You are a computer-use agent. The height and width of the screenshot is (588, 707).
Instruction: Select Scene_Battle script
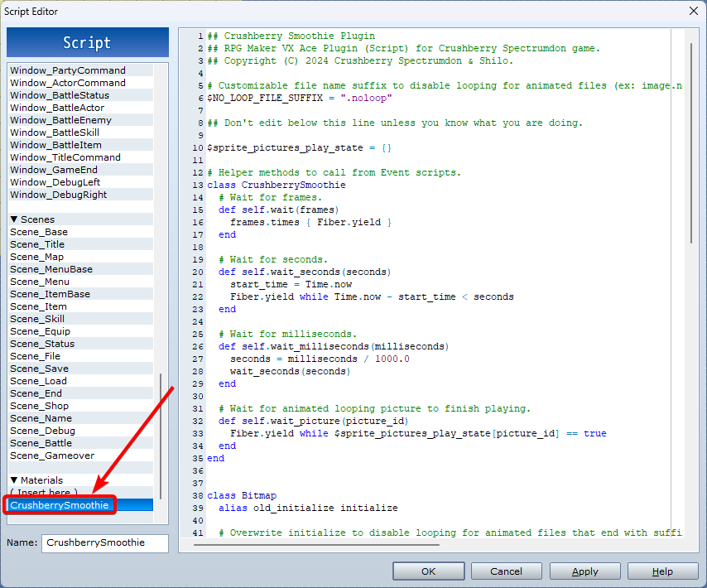81,443
